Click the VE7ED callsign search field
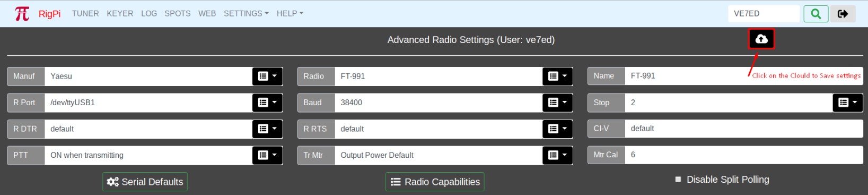Viewport: 868px width, 195px height. click(764, 14)
